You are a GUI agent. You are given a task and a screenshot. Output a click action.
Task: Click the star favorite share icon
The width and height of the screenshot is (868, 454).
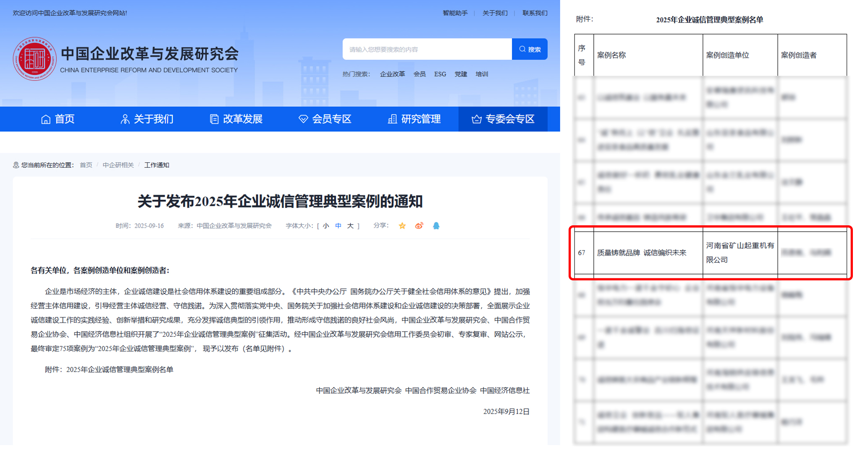[402, 226]
